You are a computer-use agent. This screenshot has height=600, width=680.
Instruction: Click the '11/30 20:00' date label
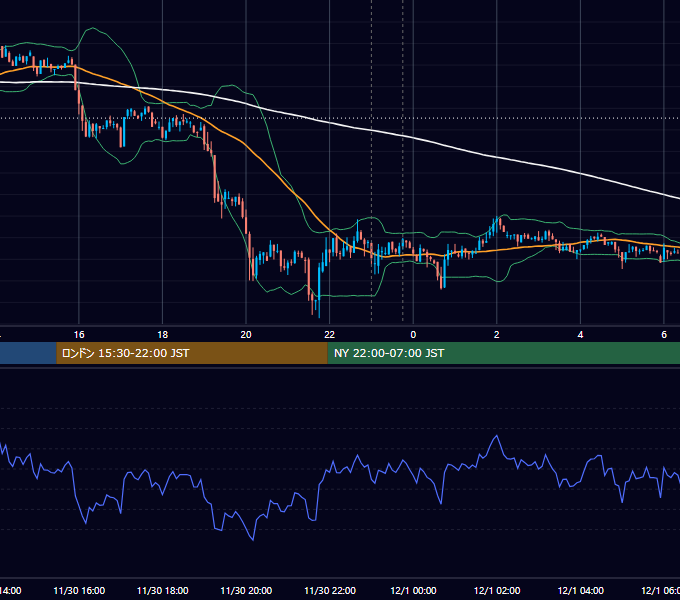(246, 591)
